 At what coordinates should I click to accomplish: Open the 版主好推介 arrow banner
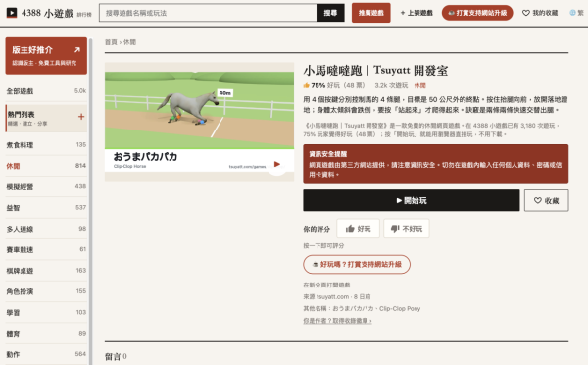tap(46, 55)
